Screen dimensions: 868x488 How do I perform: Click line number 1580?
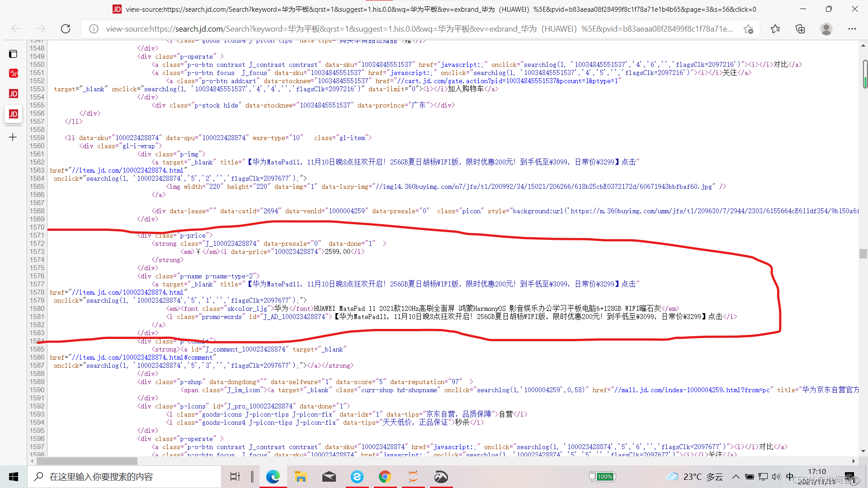tap(37, 309)
